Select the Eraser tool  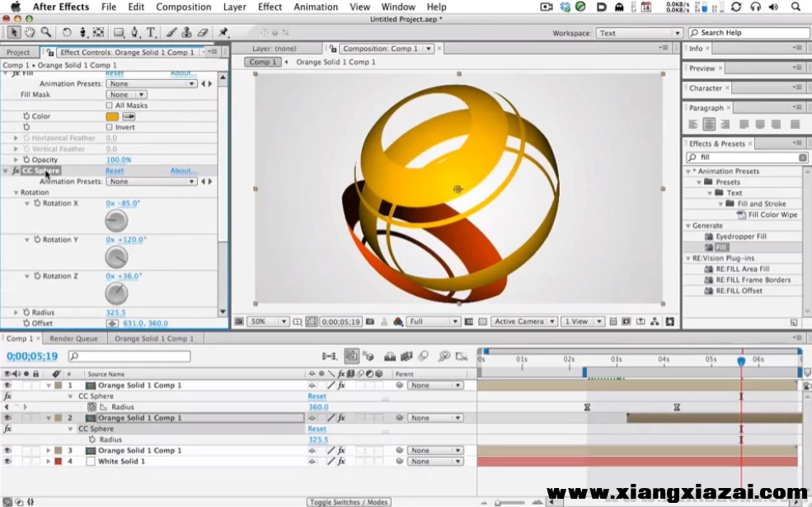(x=203, y=32)
